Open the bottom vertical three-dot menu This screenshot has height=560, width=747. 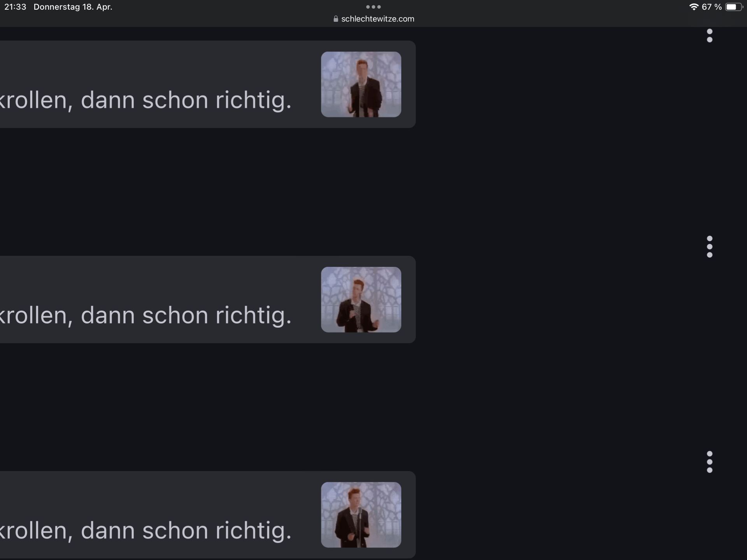pyautogui.click(x=710, y=462)
